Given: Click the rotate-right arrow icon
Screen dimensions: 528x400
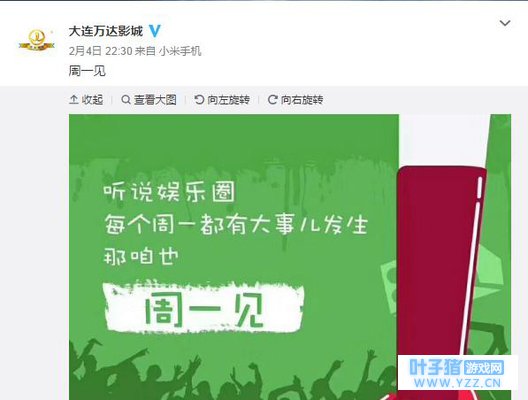Looking at the screenshot, I should click(272, 99).
